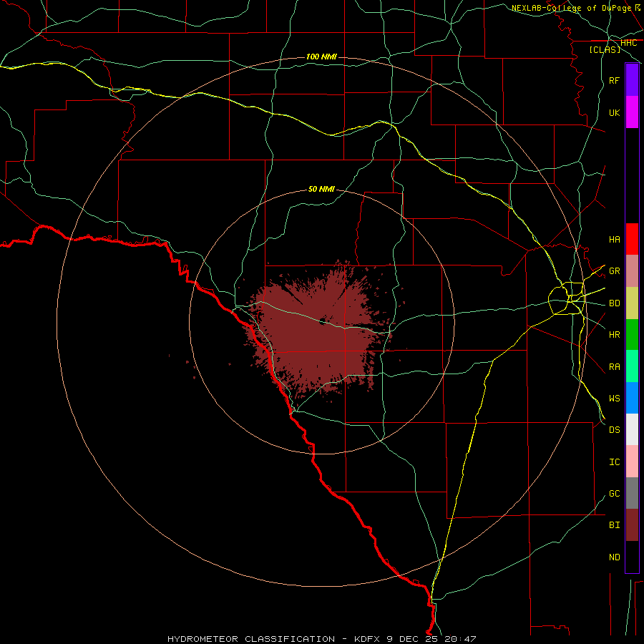Click the UK legend label
The width and height of the screenshot is (644, 644).
click(x=614, y=113)
